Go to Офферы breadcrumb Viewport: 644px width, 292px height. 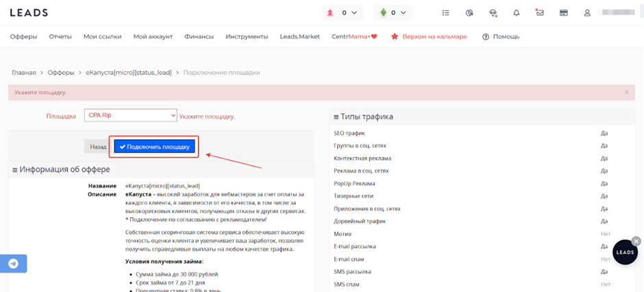(x=61, y=72)
